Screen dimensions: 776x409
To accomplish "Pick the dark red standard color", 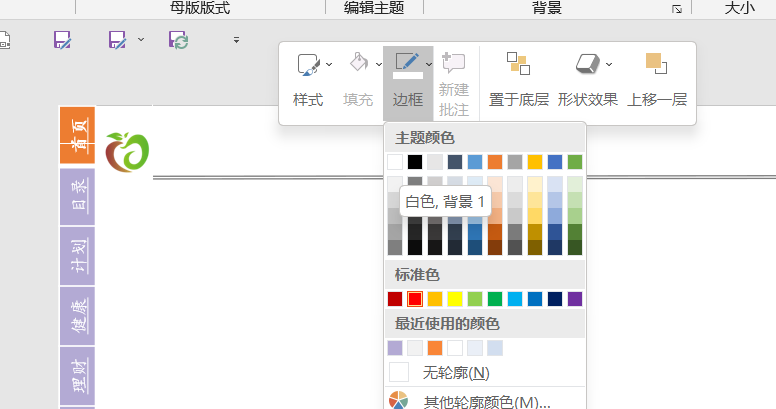I will point(395,299).
